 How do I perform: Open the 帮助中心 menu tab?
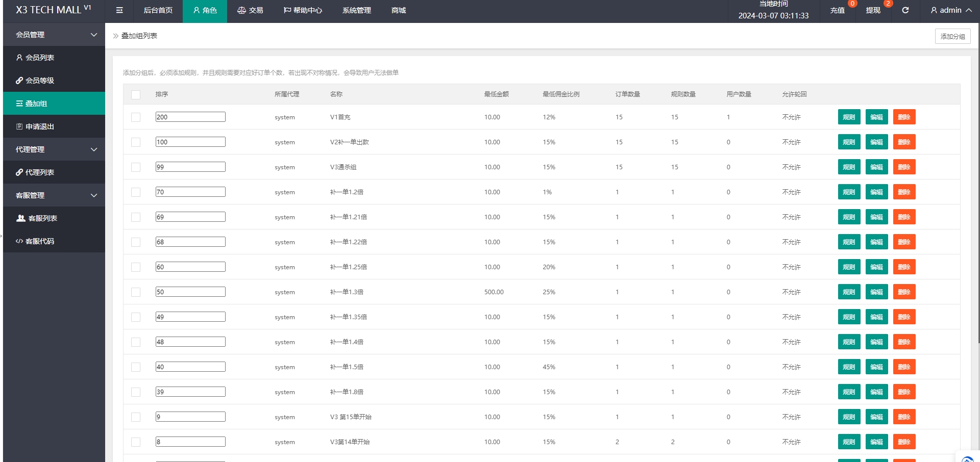pos(303,10)
